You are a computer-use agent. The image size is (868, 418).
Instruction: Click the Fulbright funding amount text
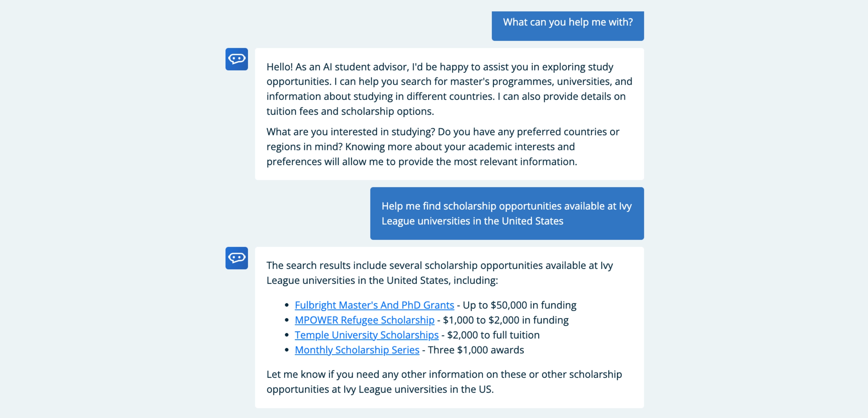[517, 305]
